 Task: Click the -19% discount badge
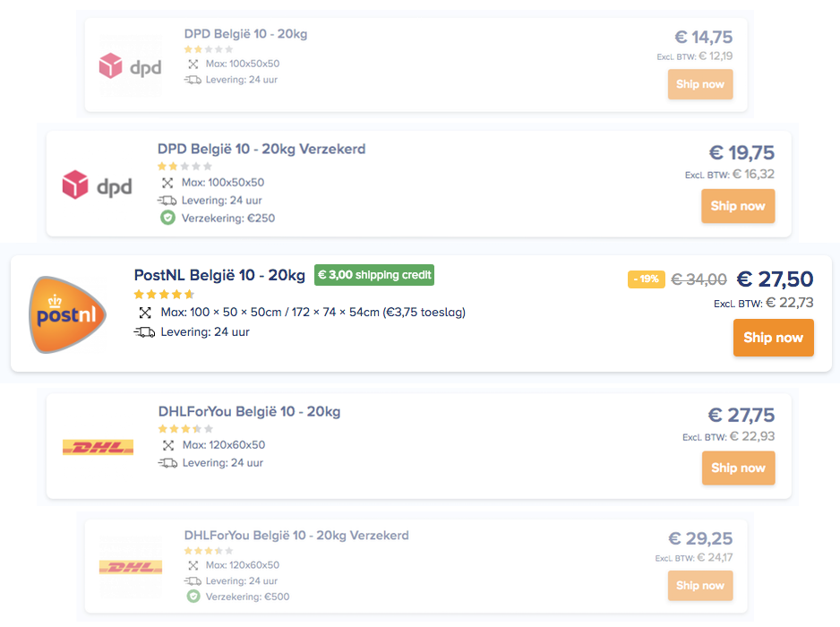pyautogui.click(x=646, y=279)
